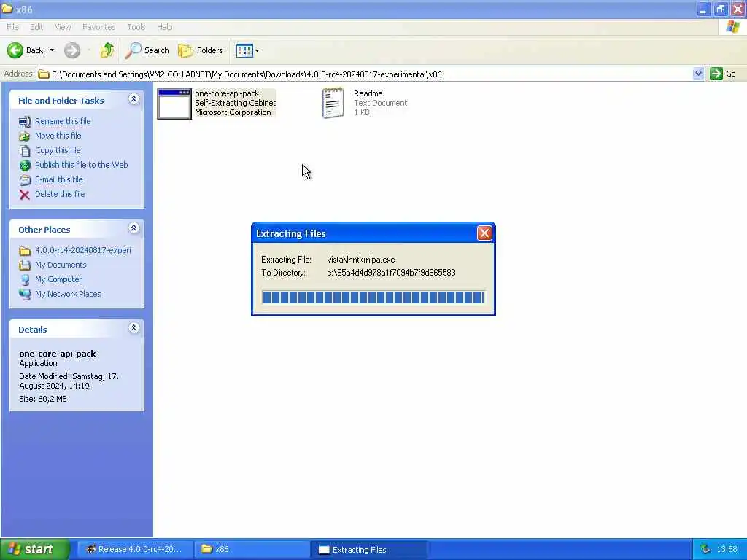Open the Edit menu
Screen dimensions: 747x560
(36, 27)
